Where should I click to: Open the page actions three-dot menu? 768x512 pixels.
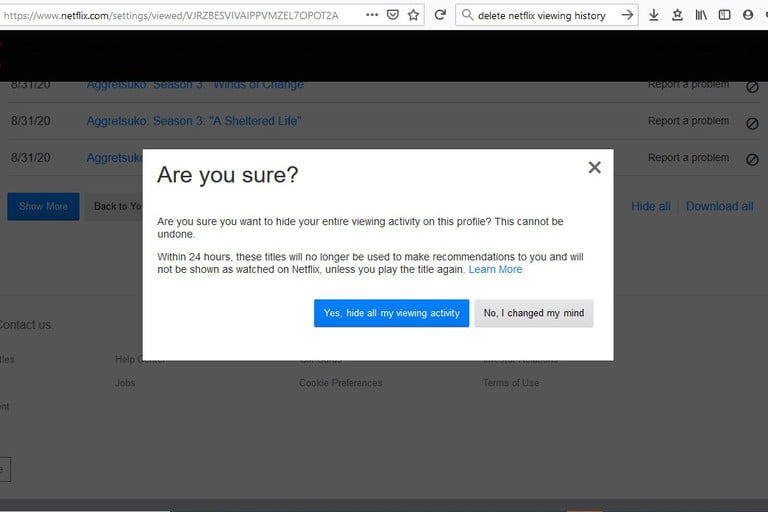[x=372, y=15]
